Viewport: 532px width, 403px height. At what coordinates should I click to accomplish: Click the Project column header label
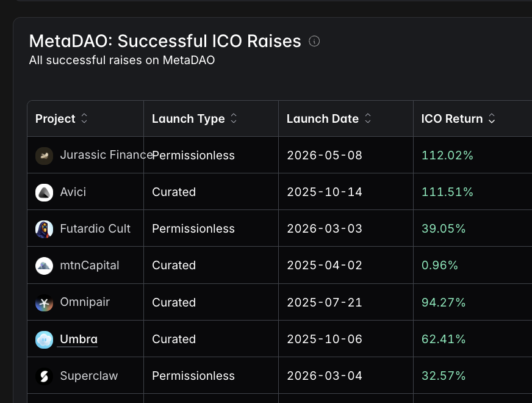56,118
